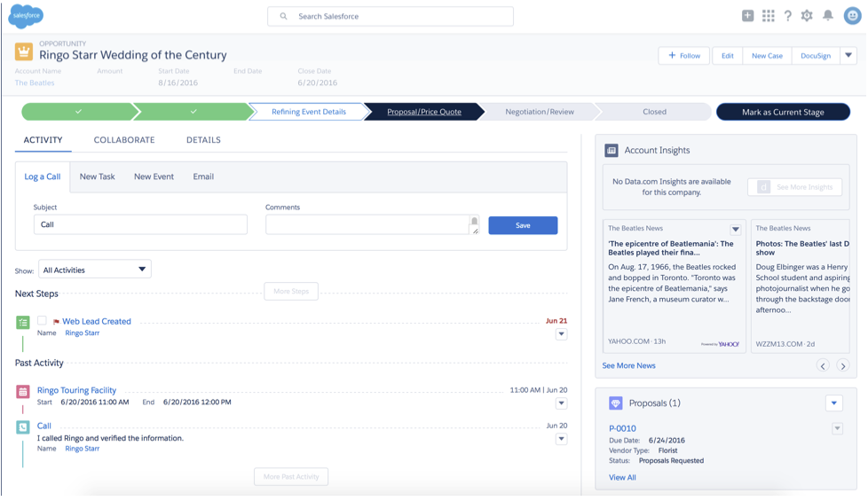Click the opportunity crown icon
This screenshot has width=868, height=501.
click(x=24, y=52)
